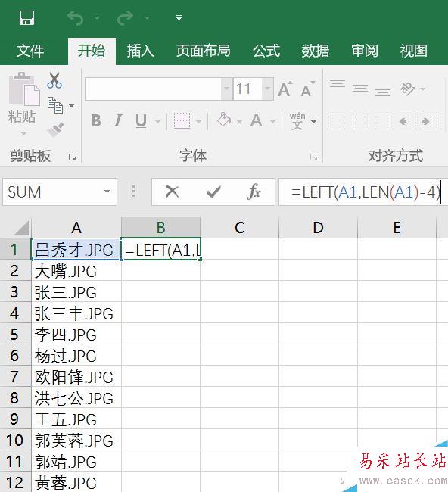Apply the fill color bucket

[x=224, y=120]
